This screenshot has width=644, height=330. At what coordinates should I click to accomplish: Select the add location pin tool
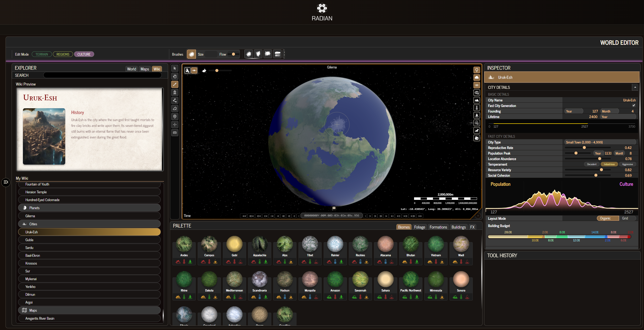pos(175,117)
